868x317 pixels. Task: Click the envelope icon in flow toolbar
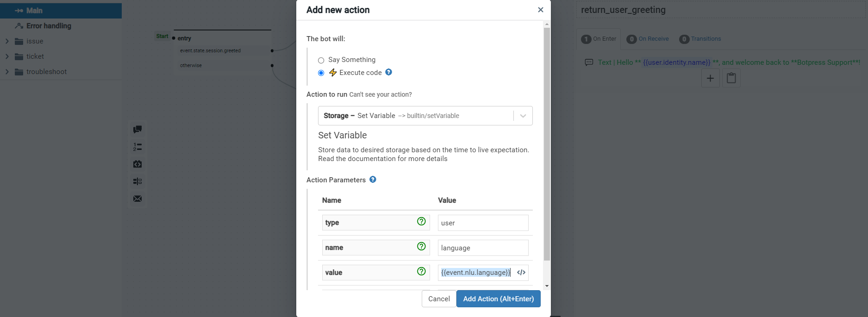coord(137,199)
